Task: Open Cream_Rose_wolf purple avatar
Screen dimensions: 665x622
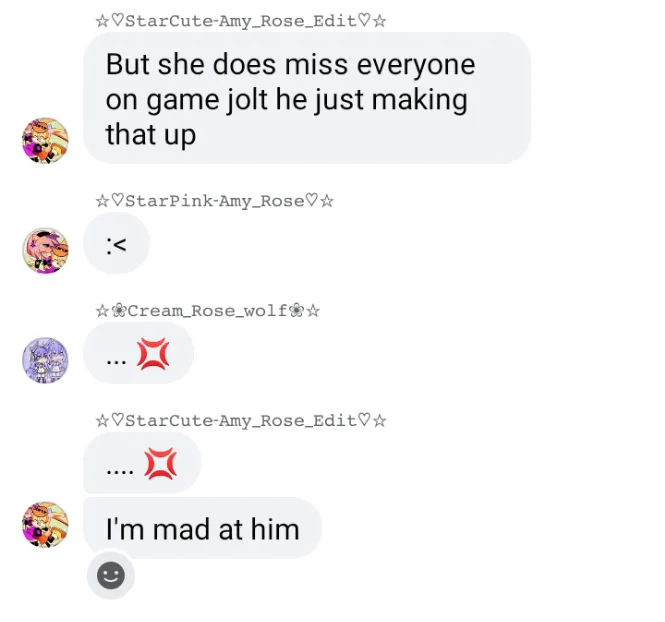Action: [x=45, y=360]
